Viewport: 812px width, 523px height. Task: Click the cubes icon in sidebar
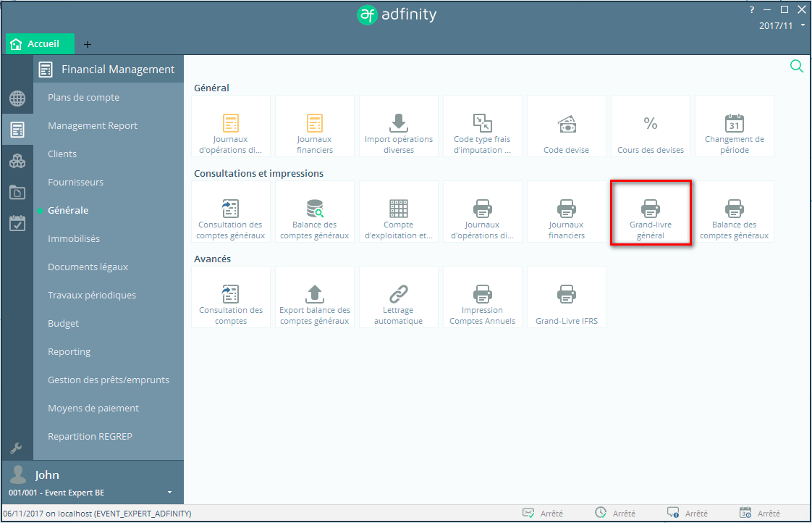(x=17, y=162)
